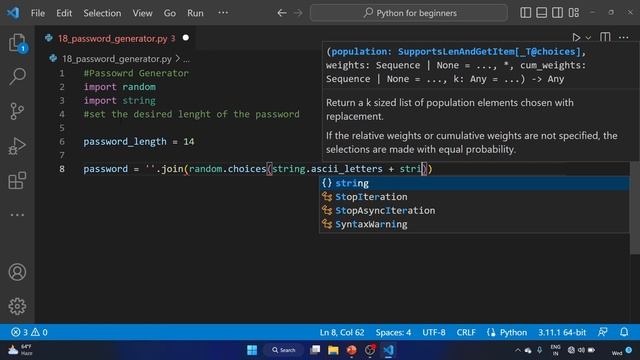
Task: Open the Run menu
Action: 195,13
